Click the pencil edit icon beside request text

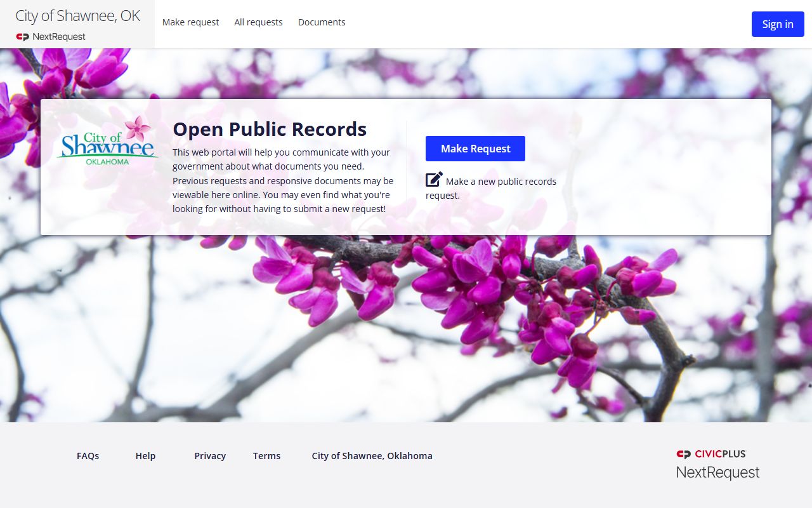tap(434, 180)
